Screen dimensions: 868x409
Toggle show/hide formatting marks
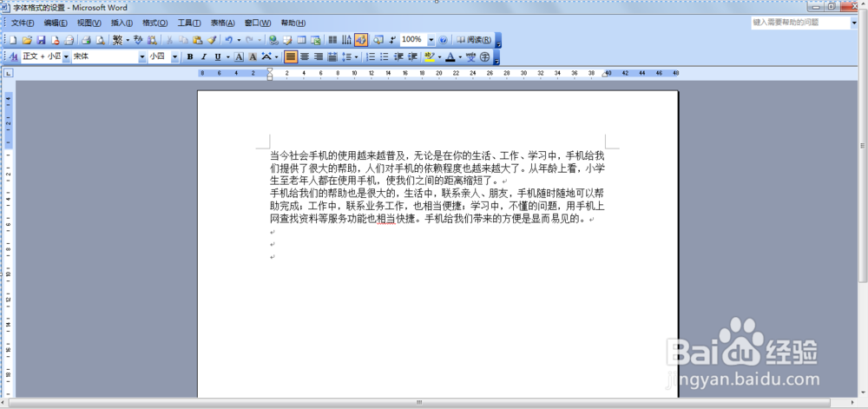392,40
